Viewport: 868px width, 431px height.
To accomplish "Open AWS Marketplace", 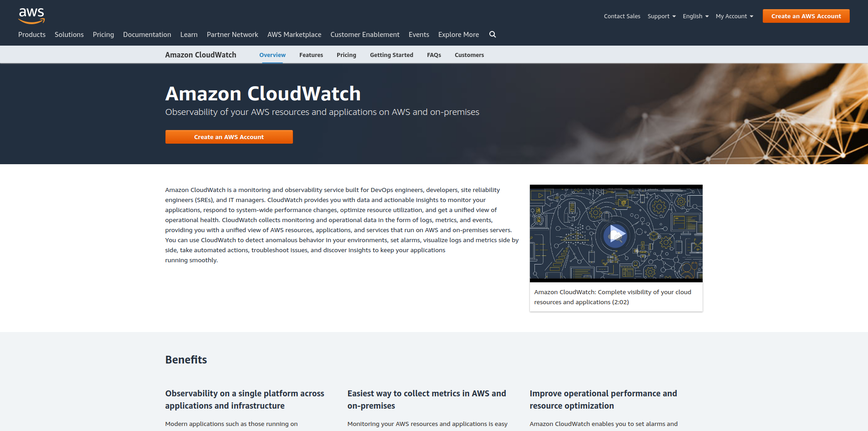I will (x=294, y=35).
